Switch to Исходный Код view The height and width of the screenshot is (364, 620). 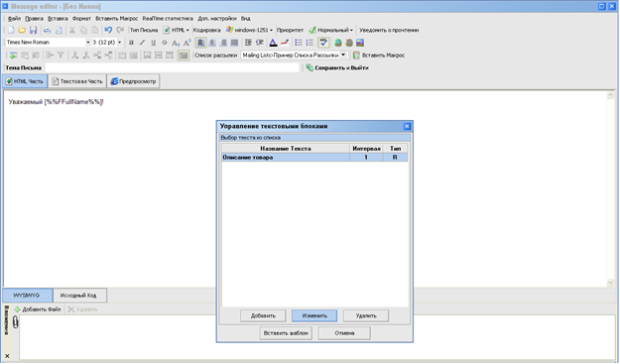[80, 296]
